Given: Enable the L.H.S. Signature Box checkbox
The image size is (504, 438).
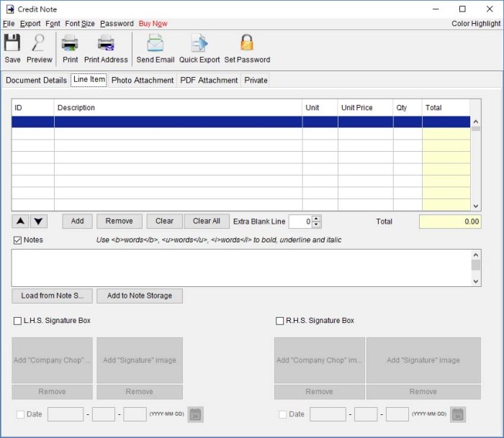Looking at the screenshot, I should [x=17, y=321].
